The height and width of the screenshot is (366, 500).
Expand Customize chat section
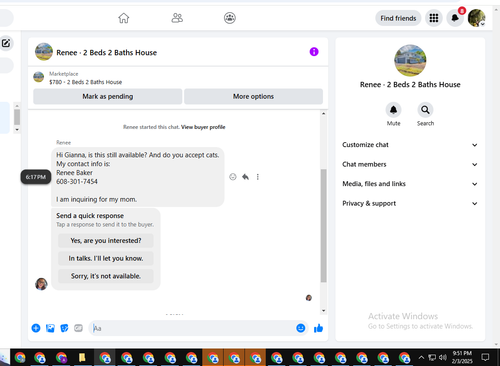(410, 145)
